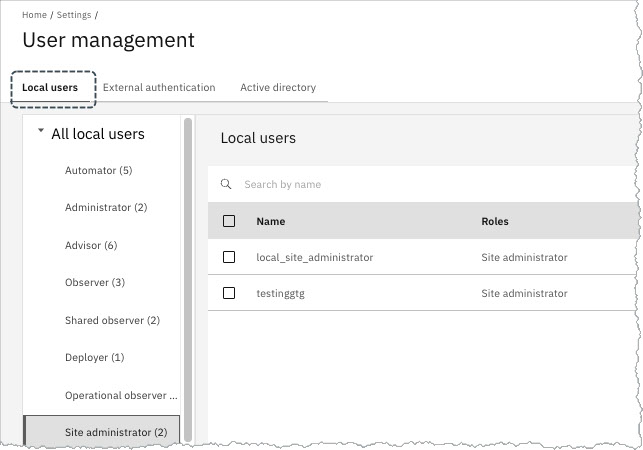Tick the select-all checkbox in table header

[x=229, y=221]
